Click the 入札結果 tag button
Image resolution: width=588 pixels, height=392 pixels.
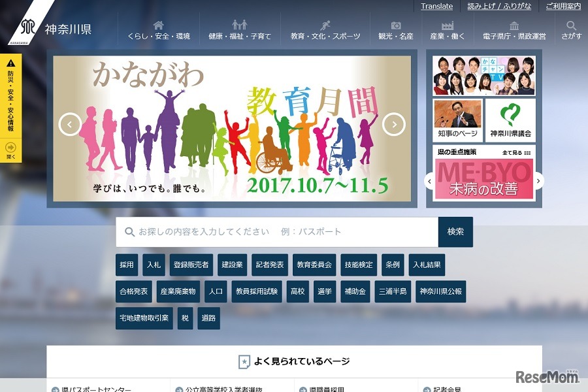[428, 265]
